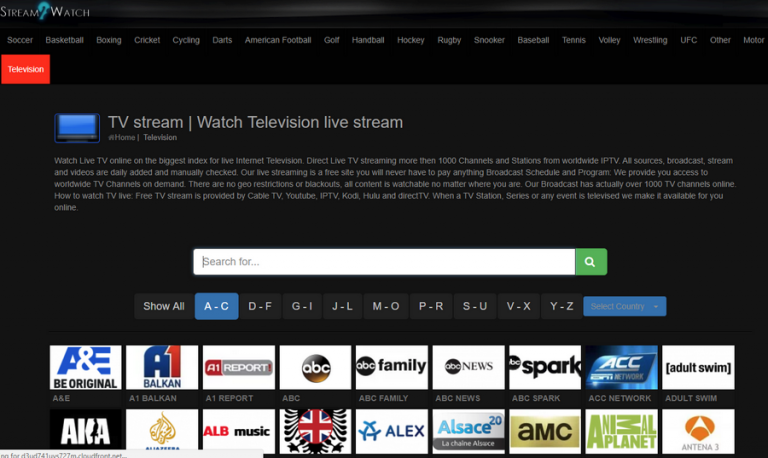Open the Snooker menu item

pos(489,40)
